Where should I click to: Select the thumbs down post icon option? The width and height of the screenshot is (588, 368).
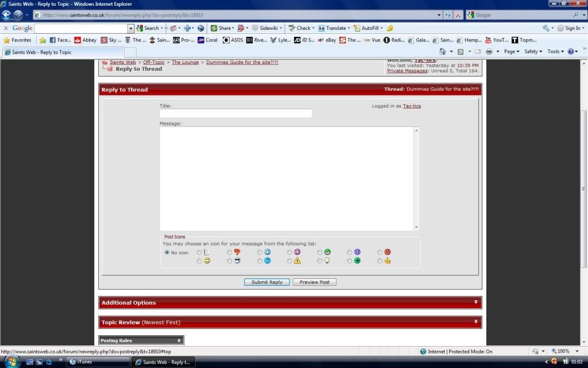coord(230,252)
